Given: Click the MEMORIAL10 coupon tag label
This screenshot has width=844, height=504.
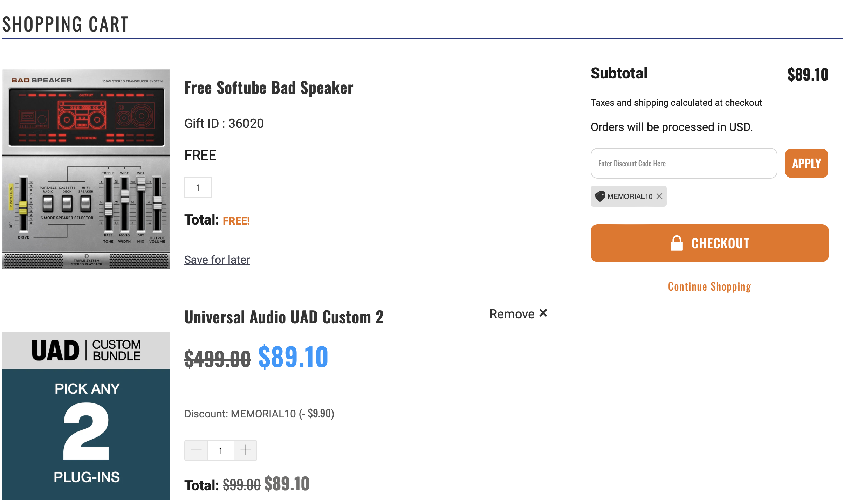Looking at the screenshot, I should (x=630, y=196).
